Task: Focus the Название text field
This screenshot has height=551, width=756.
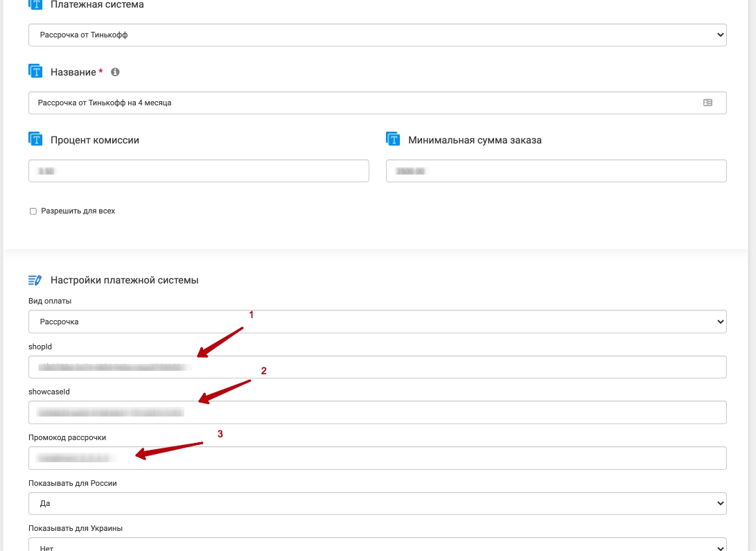Action: tap(378, 103)
